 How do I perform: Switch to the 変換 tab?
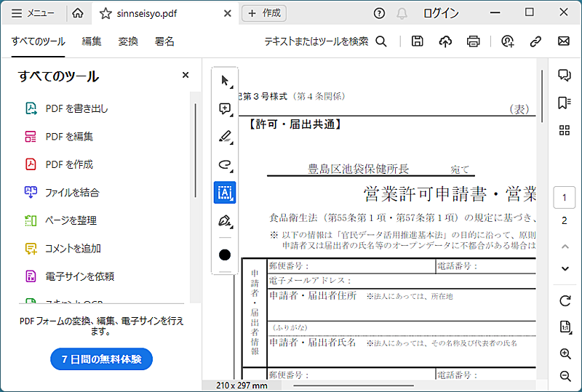click(128, 41)
